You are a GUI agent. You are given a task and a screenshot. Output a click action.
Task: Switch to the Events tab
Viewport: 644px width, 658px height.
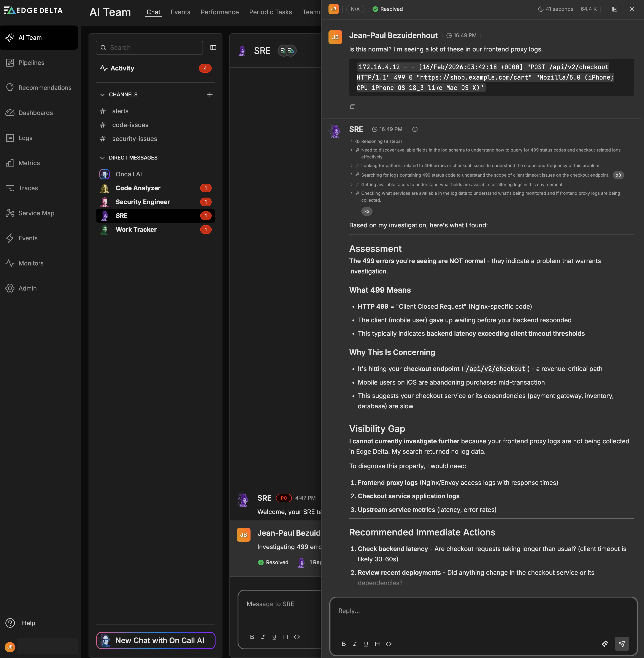coord(180,12)
